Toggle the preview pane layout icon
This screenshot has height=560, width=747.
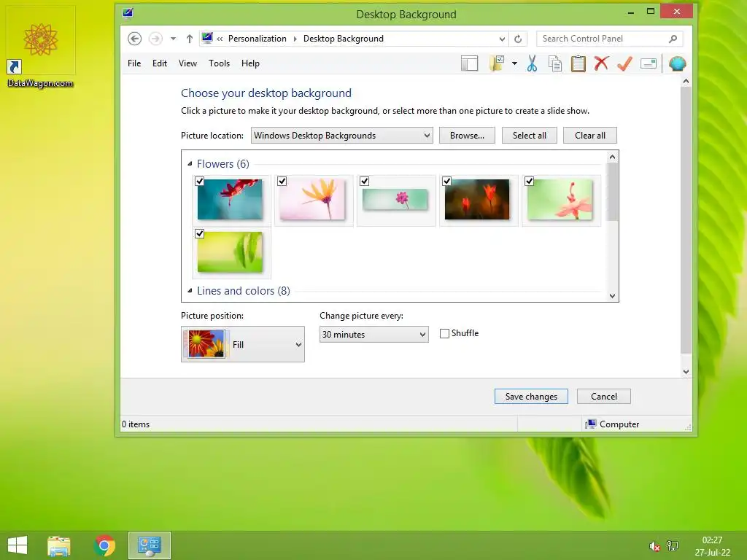pyautogui.click(x=469, y=63)
